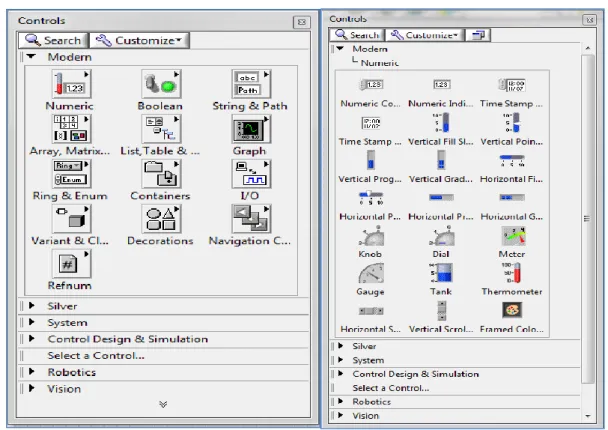Expand the System category in left window
Image resolution: width=608 pixels, height=430 pixels.
coord(32,323)
